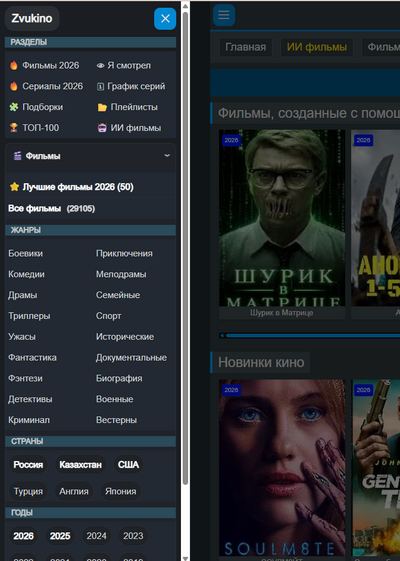Open ИИ фильмы in sidebar
Image resolution: width=400 pixels, height=561 pixels.
[x=136, y=128]
